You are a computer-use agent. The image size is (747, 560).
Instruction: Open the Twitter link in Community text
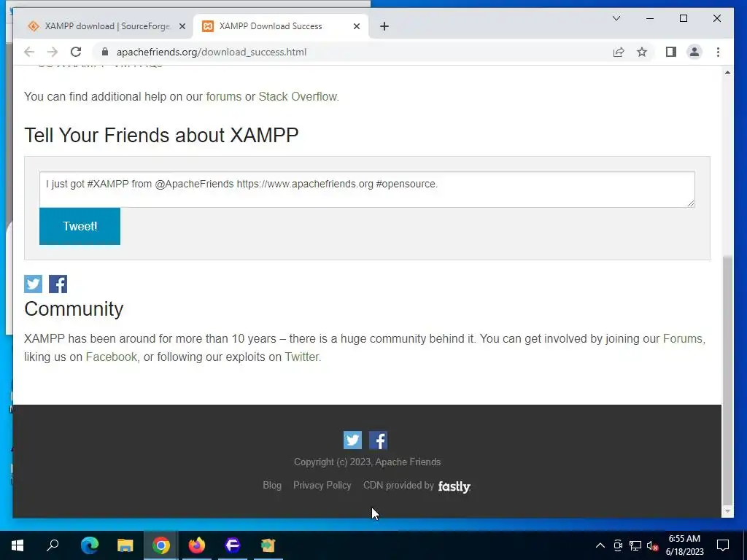[x=301, y=357]
